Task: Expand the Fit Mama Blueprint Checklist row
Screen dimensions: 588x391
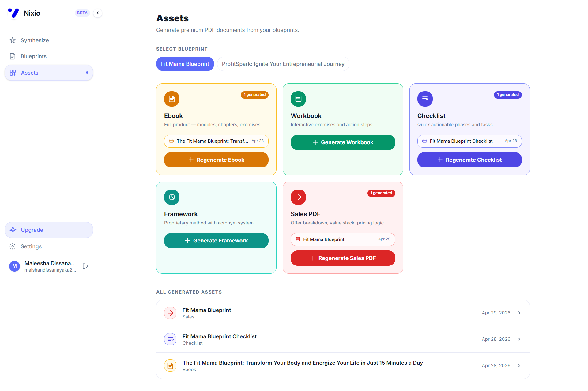Action: click(519, 339)
